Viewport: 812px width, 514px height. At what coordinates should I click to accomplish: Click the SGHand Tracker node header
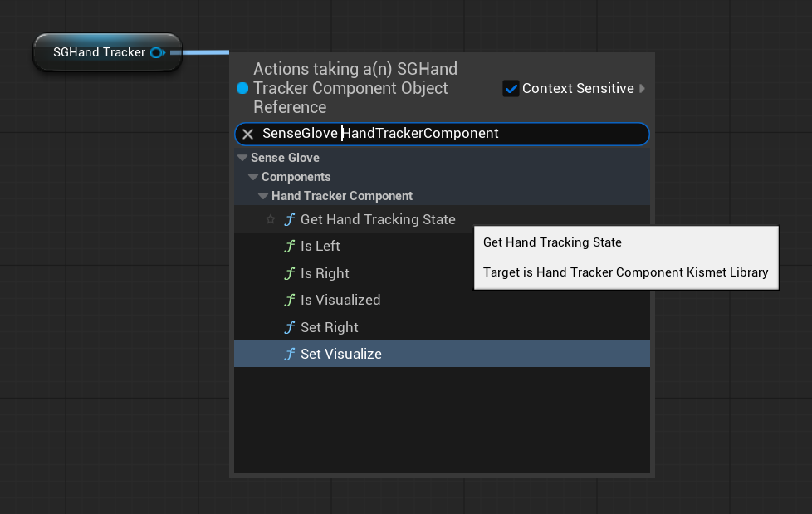(100, 51)
